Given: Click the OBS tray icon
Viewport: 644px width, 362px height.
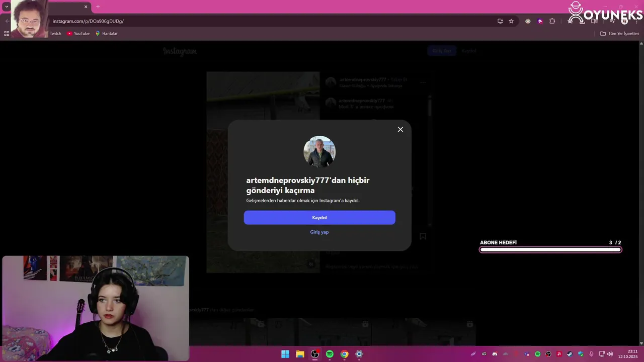Looking at the screenshot, I should coord(548,354).
